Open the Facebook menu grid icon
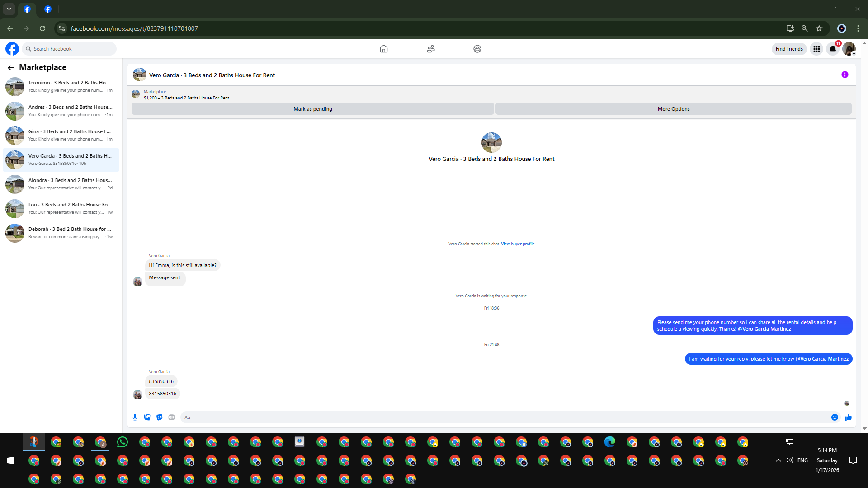868x488 pixels. tap(816, 49)
